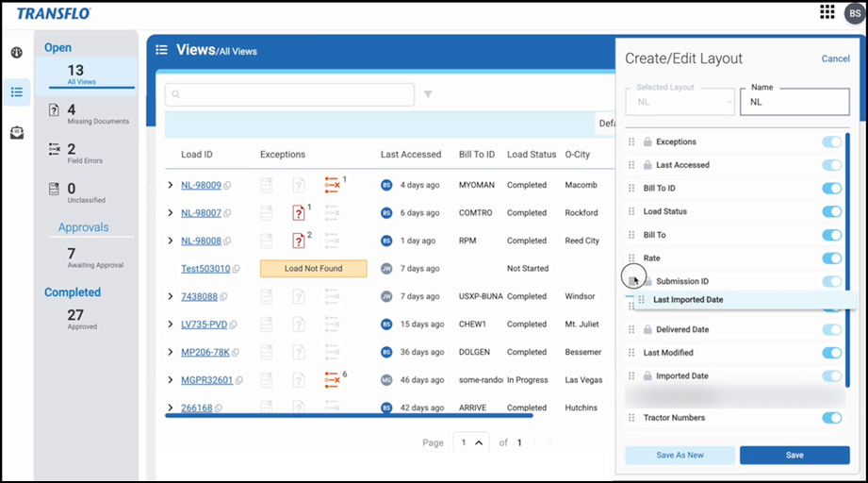Open load link Test503010
The width and height of the screenshot is (868, 483).
tap(205, 269)
